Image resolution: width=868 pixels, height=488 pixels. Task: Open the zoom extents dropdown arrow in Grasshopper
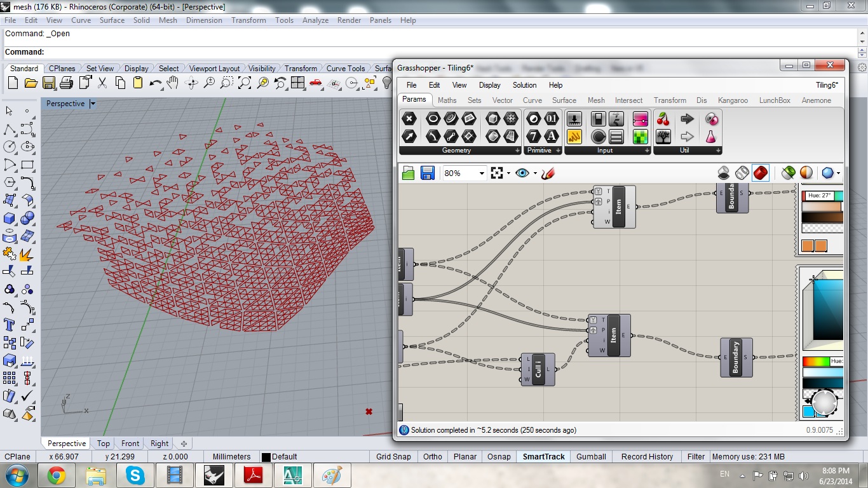tap(508, 173)
